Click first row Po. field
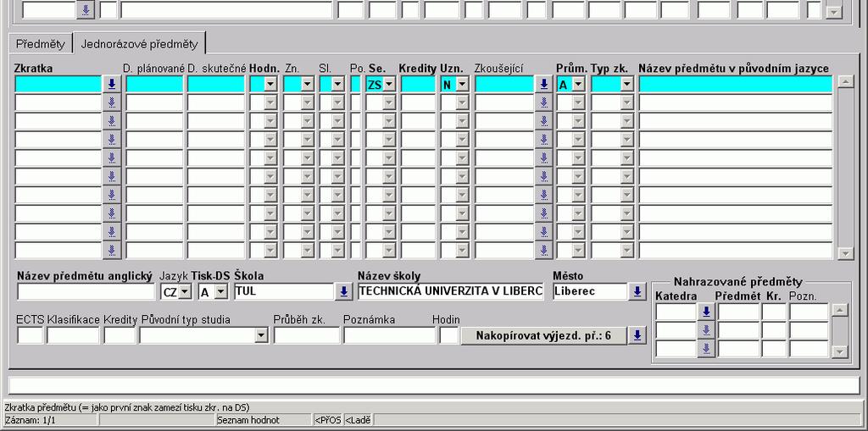The height and width of the screenshot is (431, 868). pos(355,84)
